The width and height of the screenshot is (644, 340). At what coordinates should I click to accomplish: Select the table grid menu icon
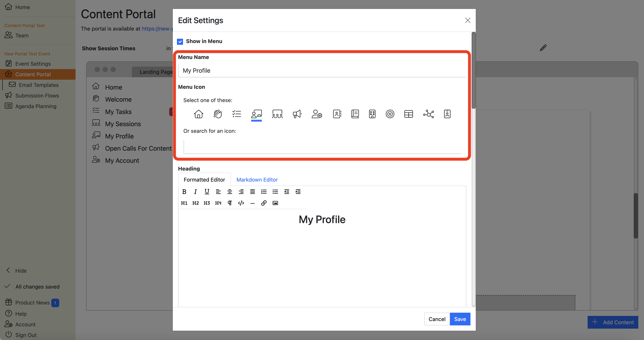409,114
